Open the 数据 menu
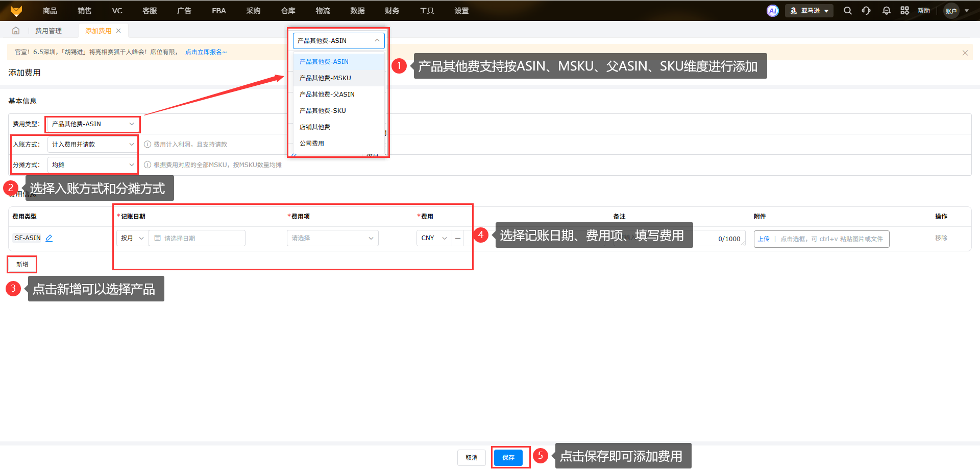 (357, 11)
